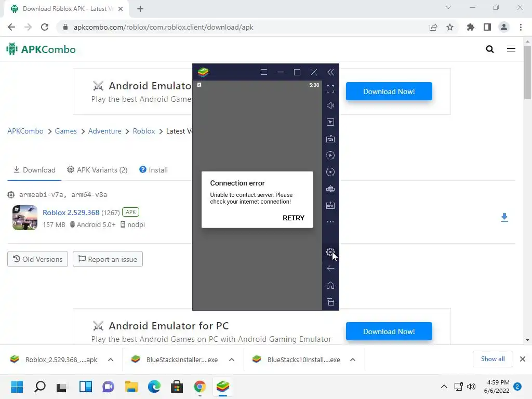Select APK Variants (2) tab
The height and width of the screenshot is (399, 532).
coord(97,170)
